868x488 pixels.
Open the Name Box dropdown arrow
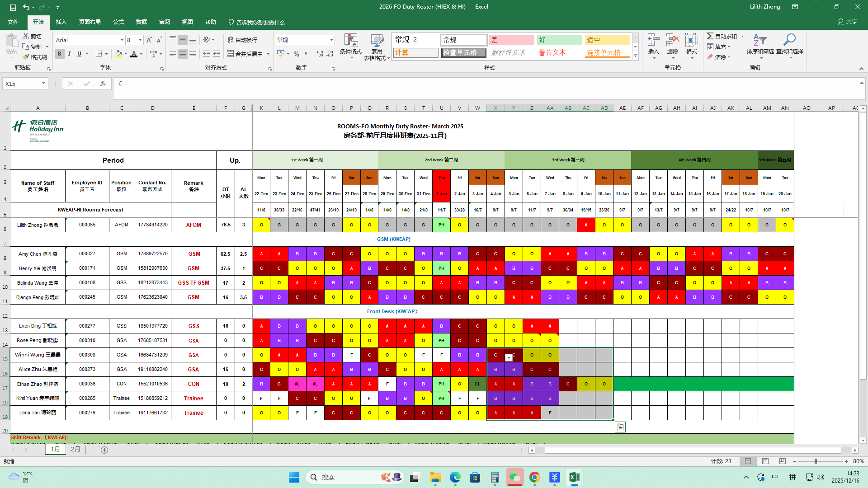coord(43,84)
